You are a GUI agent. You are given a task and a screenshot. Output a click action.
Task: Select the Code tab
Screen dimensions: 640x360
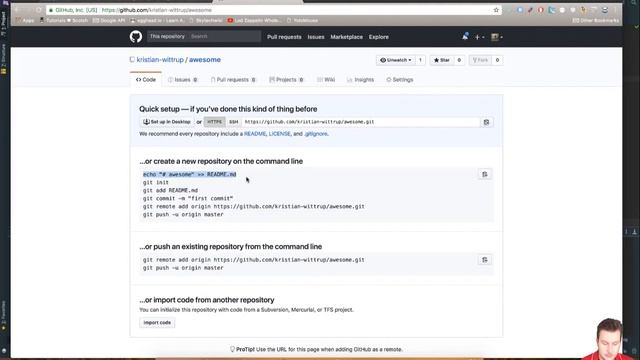(x=146, y=80)
